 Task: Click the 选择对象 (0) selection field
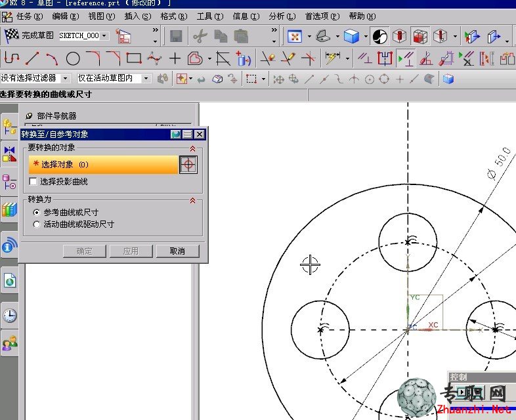click(103, 165)
